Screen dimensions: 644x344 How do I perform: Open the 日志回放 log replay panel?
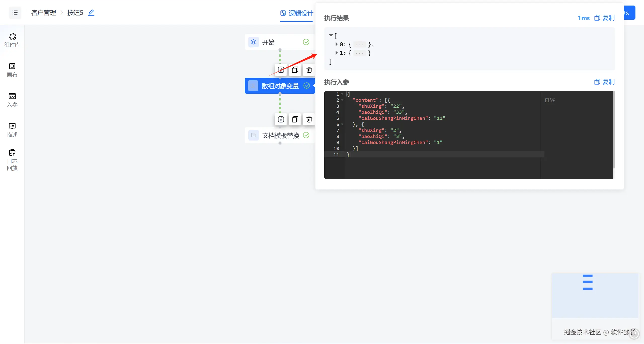pyautogui.click(x=12, y=160)
